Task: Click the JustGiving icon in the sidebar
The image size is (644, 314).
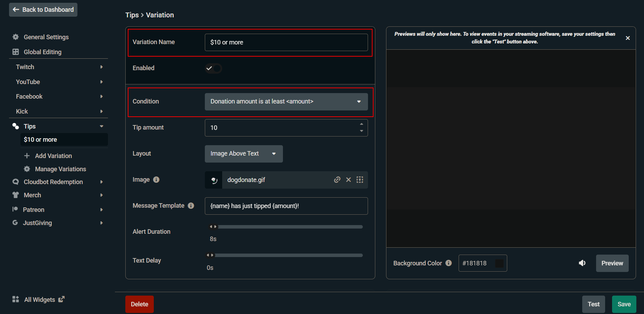Action: (x=15, y=223)
